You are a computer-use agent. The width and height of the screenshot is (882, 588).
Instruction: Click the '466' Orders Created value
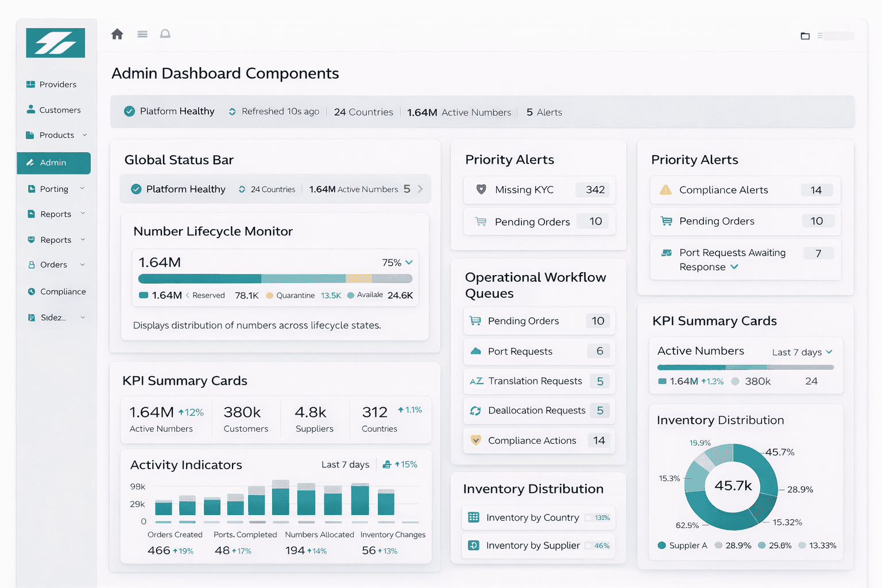coord(158,550)
